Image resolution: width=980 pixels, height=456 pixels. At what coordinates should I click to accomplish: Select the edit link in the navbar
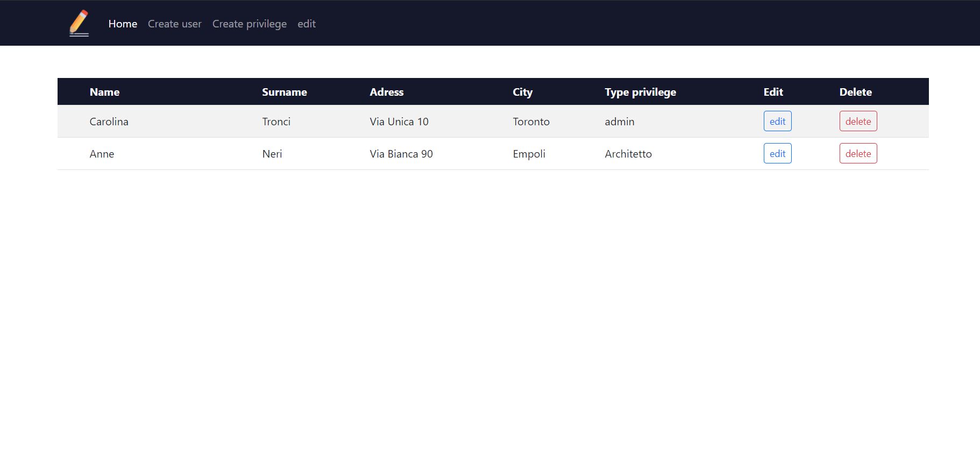pyautogui.click(x=307, y=24)
